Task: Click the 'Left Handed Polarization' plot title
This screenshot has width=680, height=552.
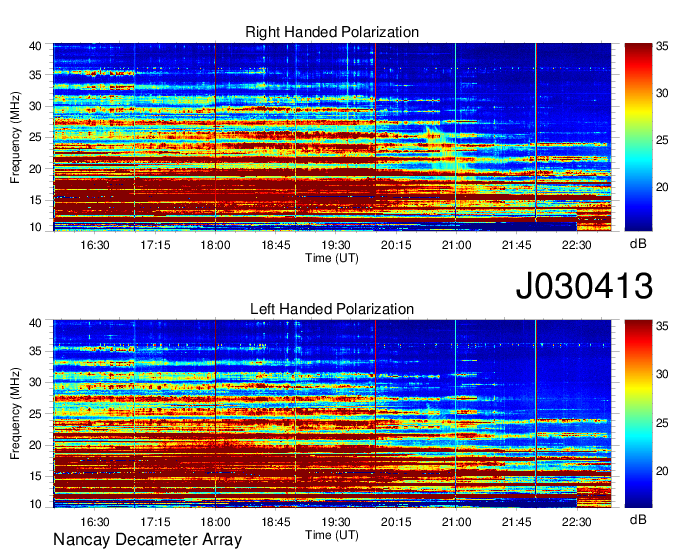Action: click(332, 309)
